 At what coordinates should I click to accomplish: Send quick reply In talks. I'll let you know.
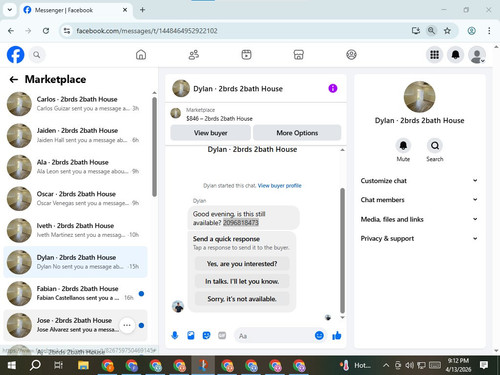[242, 281]
